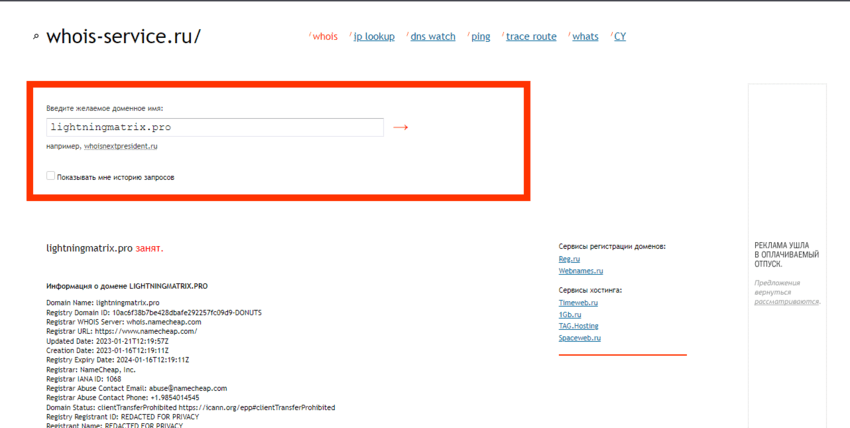Switch to the whois tab
This screenshot has height=428, width=850.
pyautogui.click(x=325, y=36)
